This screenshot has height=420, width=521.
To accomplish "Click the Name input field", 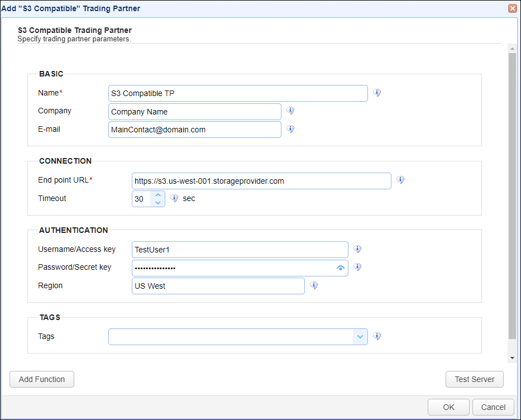I will (x=238, y=93).
